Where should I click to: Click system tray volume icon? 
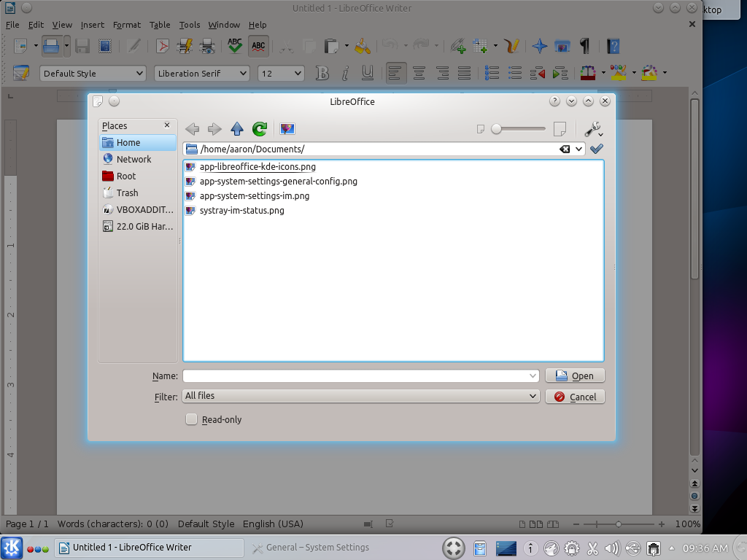(612, 548)
